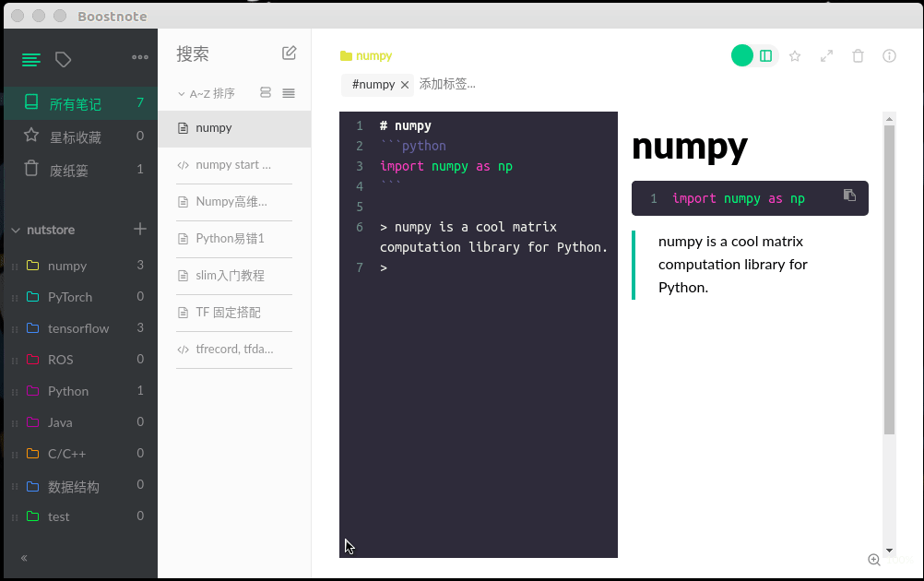
Task: Add a new folder to nutstore
Action: (x=139, y=229)
